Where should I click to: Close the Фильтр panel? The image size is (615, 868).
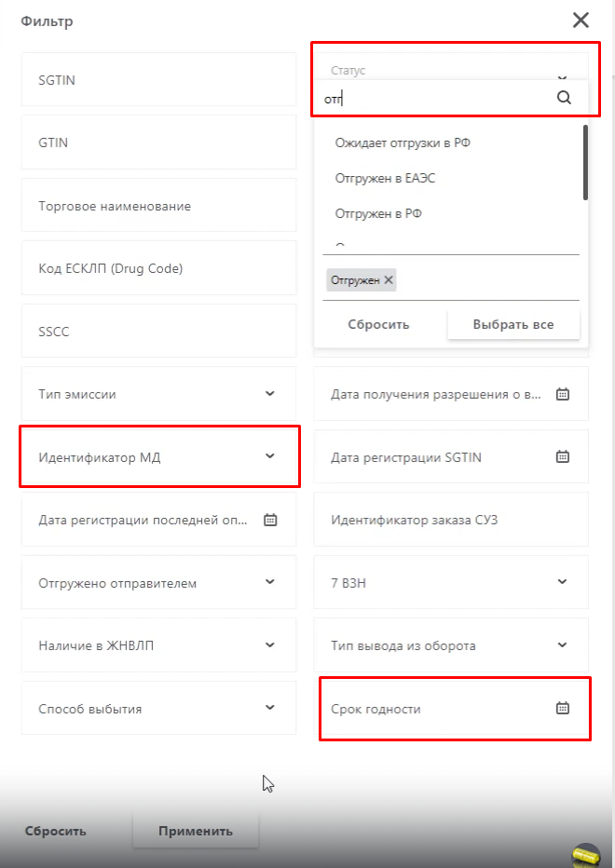click(x=581, y=20)
